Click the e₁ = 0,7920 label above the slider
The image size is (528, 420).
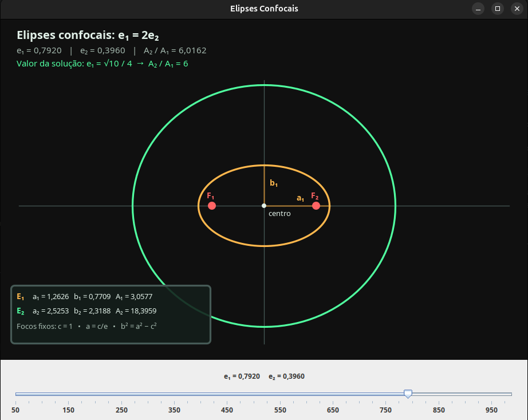tap(242, 376)
